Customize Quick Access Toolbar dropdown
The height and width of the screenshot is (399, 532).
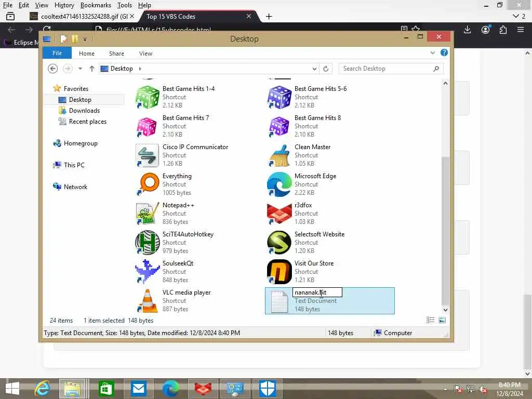85,39
